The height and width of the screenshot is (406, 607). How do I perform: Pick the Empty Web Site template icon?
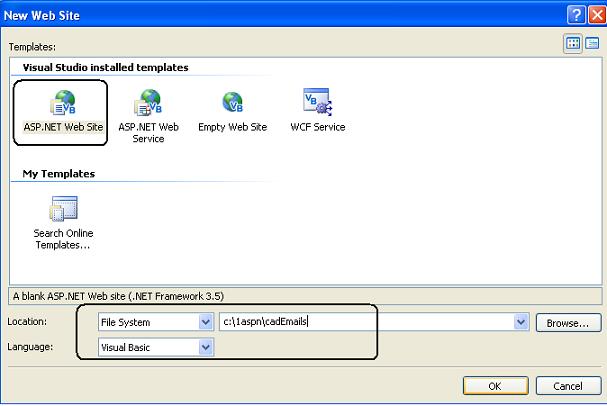coord(232,102)
